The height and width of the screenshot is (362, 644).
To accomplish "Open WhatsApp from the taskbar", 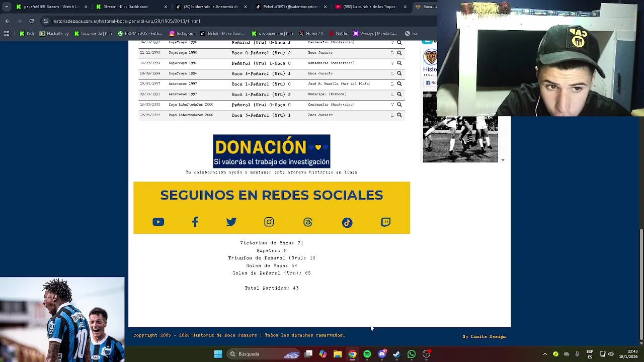I will [x=412, y=354].
